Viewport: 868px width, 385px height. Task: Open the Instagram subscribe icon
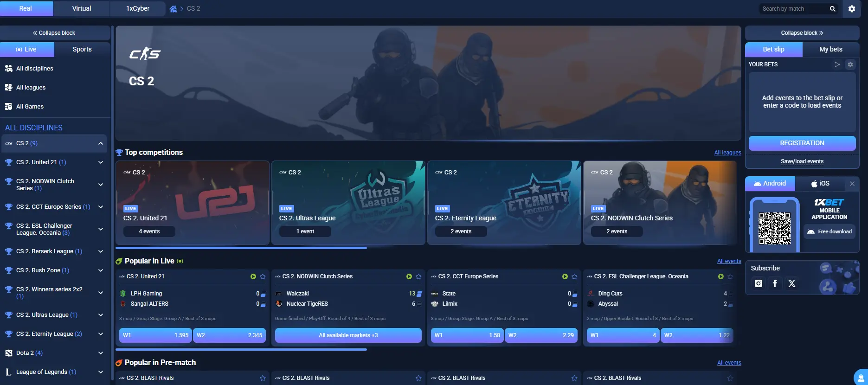click(759, 283)
